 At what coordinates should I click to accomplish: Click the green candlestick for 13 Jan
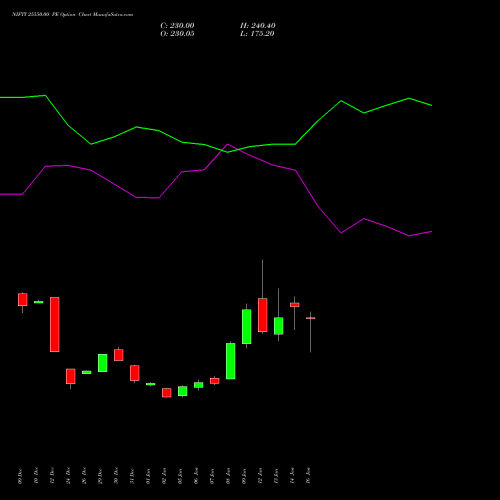pyautogui.click(x=279, y=326)
